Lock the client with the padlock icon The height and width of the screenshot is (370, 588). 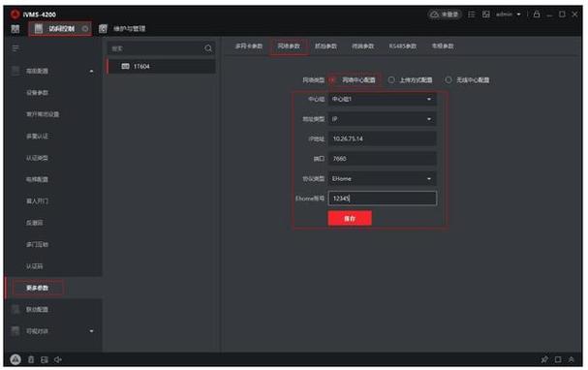tap(537, 15)
